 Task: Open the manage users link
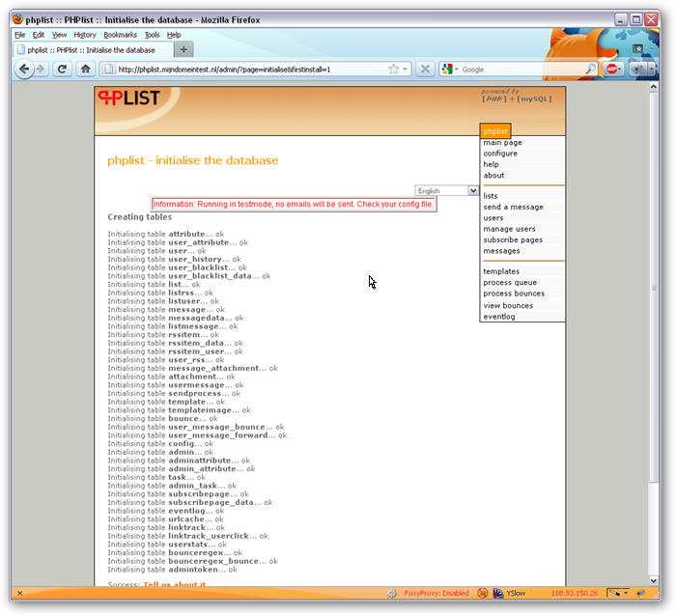[x=509, y=229]
